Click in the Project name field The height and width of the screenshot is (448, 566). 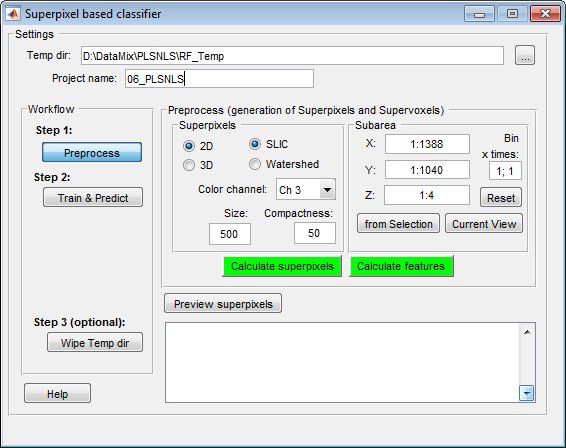click(x=219, y=79)
